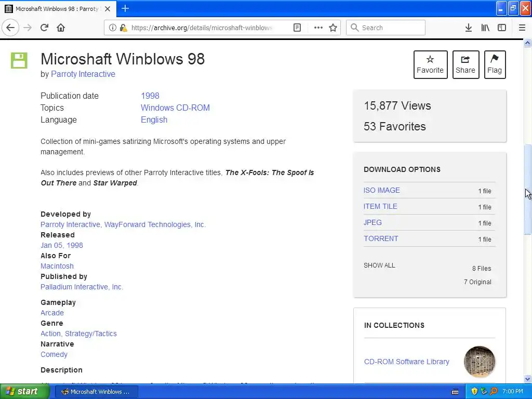Click the Search input box
532x399 pixels.
tap(385, 28)
